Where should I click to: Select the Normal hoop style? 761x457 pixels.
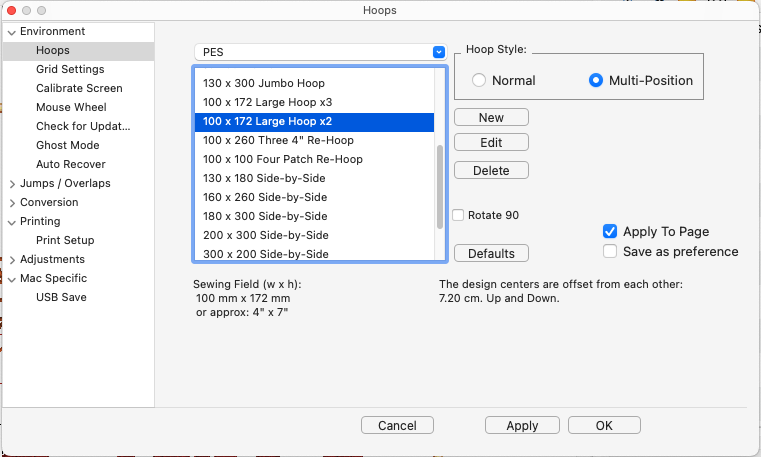pos(480,81)
